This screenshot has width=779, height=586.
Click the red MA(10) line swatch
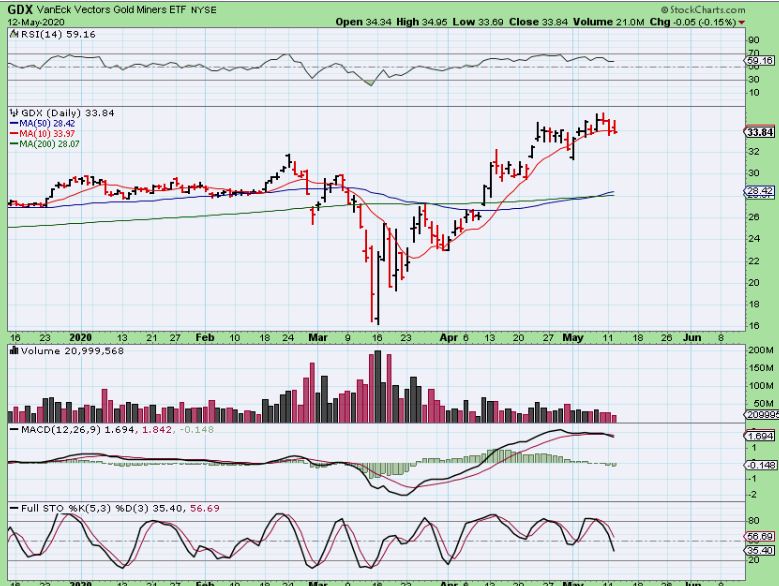click(14, 134)
